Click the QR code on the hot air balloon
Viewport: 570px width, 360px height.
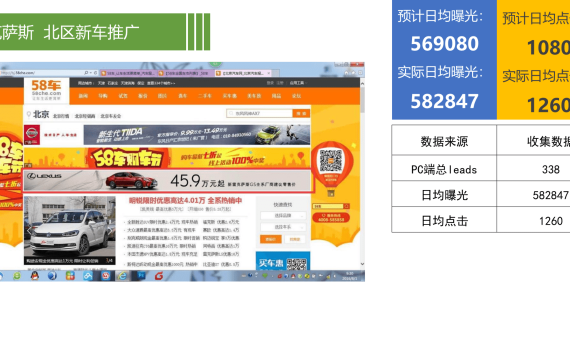(331, 161)
